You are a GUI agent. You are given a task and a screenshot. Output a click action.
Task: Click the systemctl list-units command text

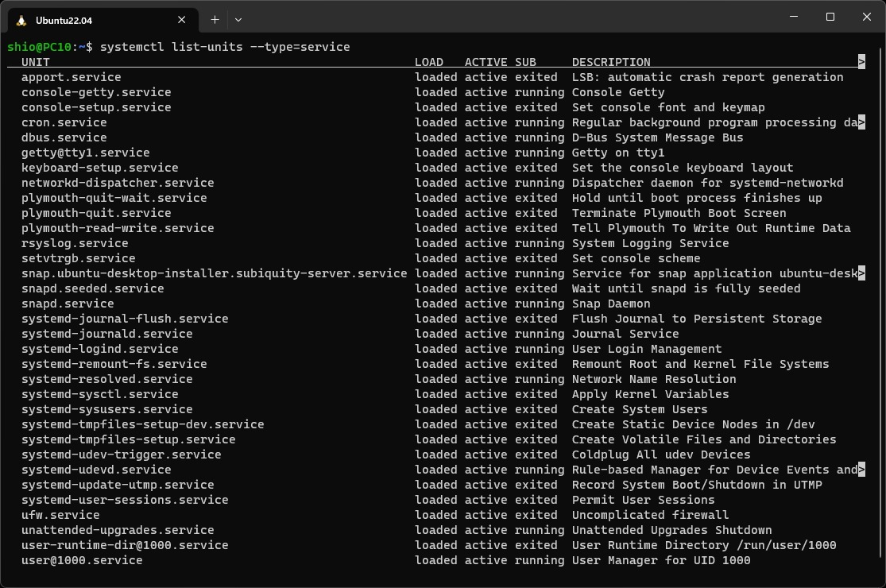coord(225,47)
